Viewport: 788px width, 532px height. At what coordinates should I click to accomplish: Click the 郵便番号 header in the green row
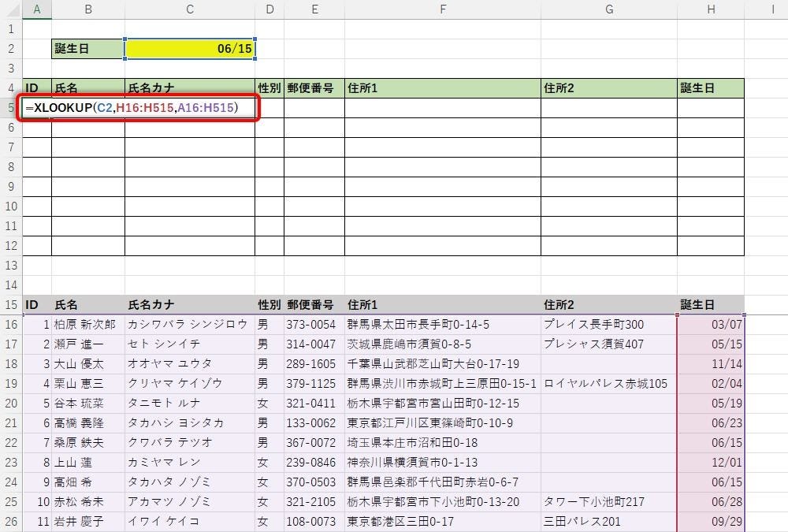click(314, 88)
